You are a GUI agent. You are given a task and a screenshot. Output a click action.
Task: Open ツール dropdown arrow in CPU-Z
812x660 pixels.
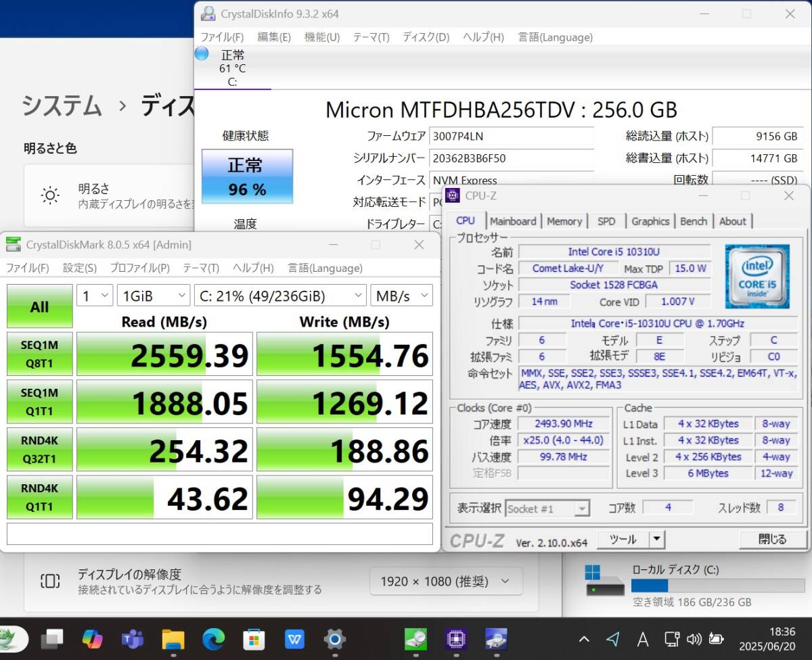click(656, 539)
